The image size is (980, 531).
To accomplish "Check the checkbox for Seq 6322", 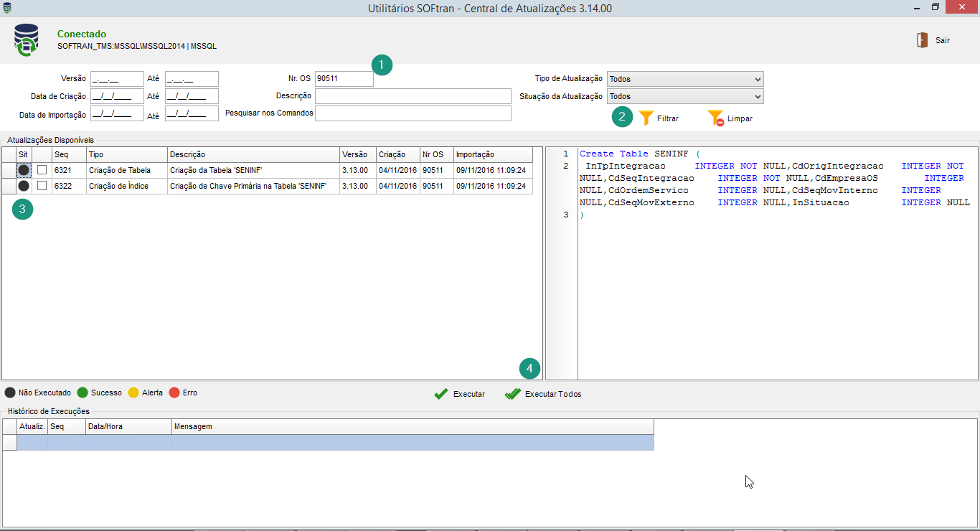I will pos(42,186).
